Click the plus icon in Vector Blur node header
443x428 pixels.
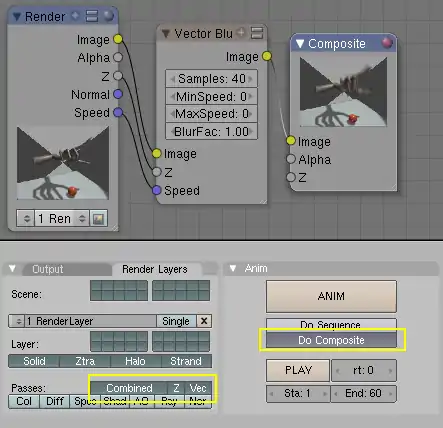click(x=241, y=33)
